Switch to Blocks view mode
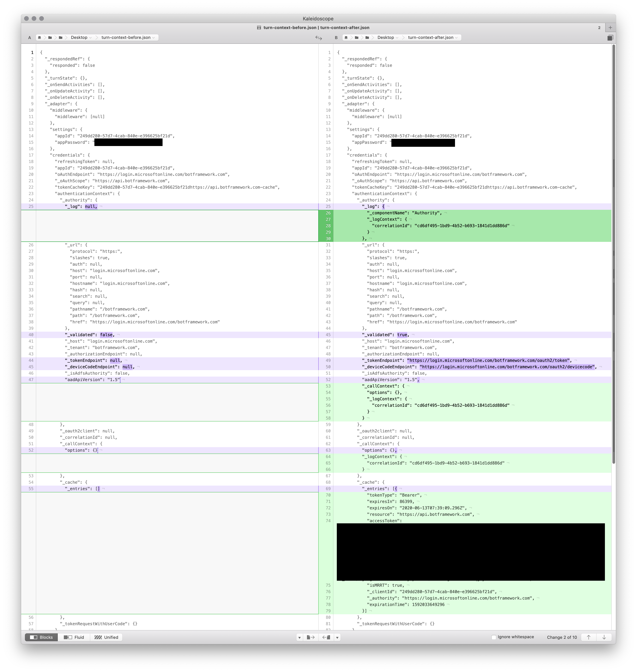 tap(41, 637)
